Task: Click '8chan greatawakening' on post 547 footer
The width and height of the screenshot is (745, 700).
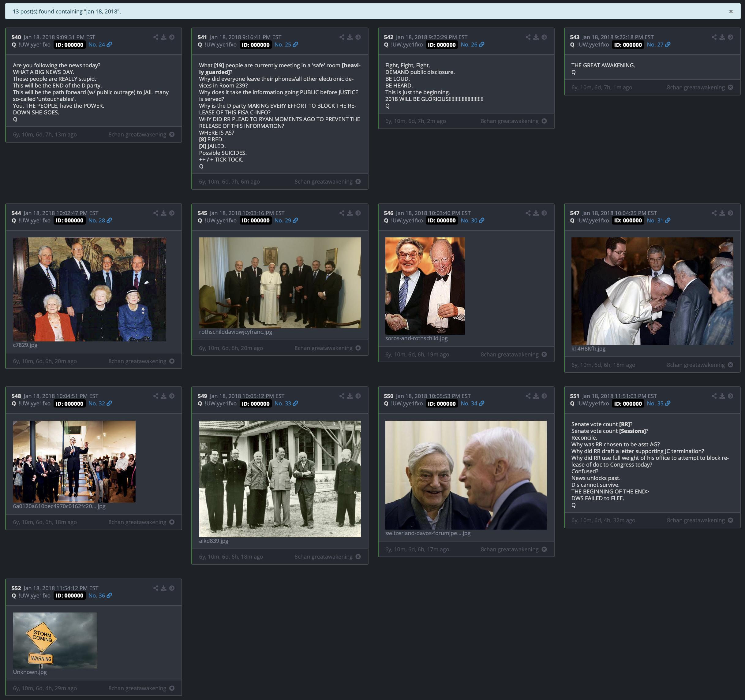Action: pos(695,365)
